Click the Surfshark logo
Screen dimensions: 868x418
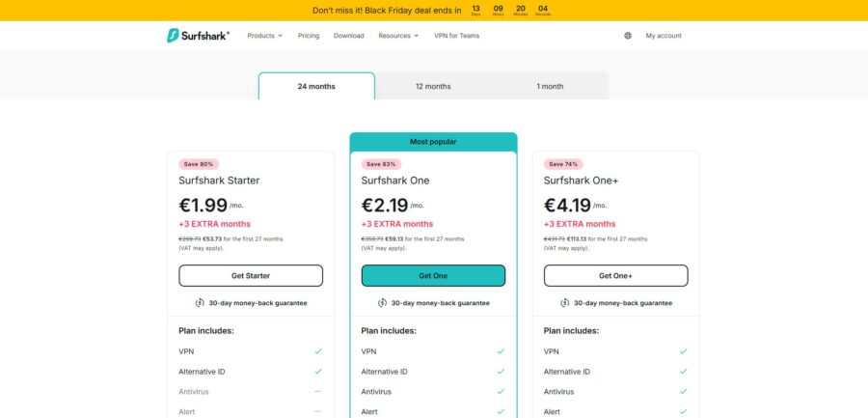point(198,36)
